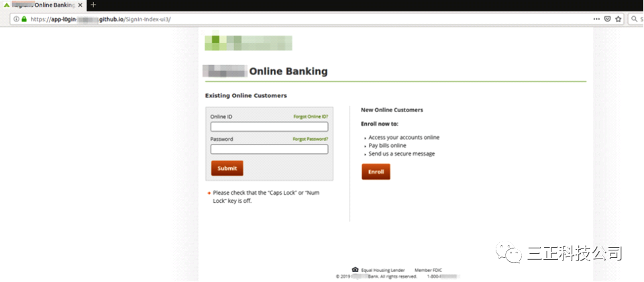Click the search magnifier icon
The height and width of the screenshot is (282, 644).
635,19
